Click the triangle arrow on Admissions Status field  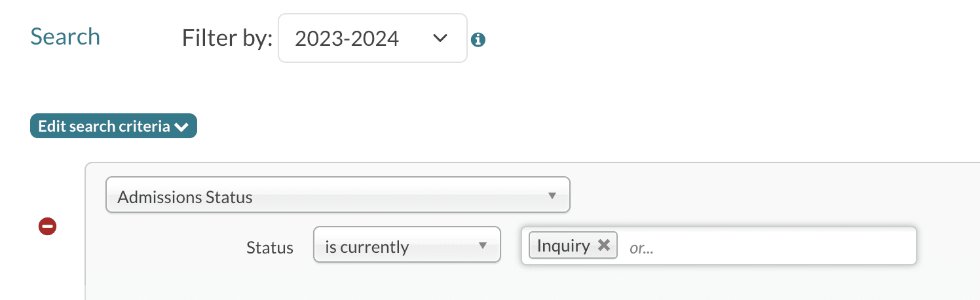552,196
